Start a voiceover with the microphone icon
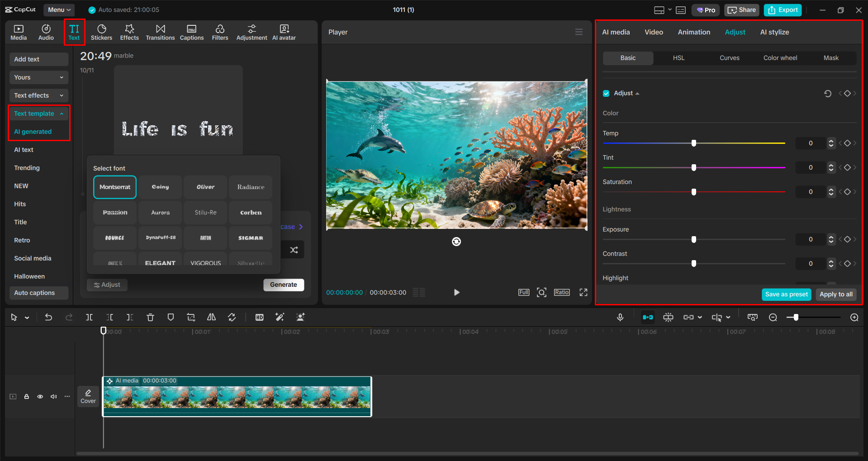 [620, 317]
